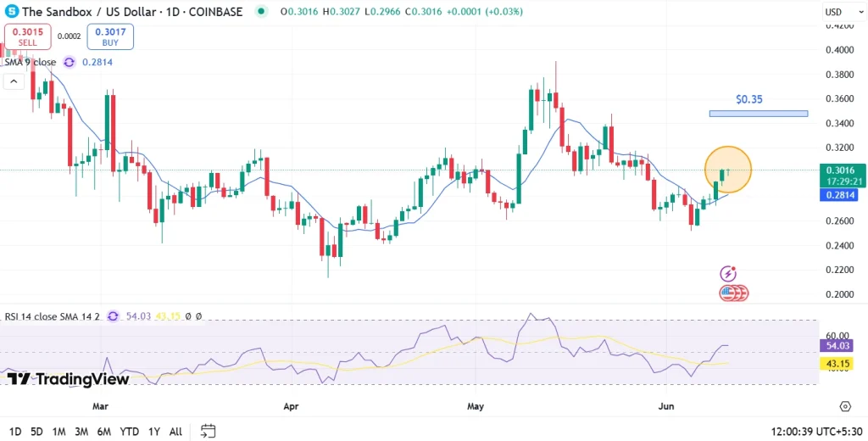Show the All time range
The height and width of the screenshot is (441, 868).
pyautogui.click(x=175, y=431)
